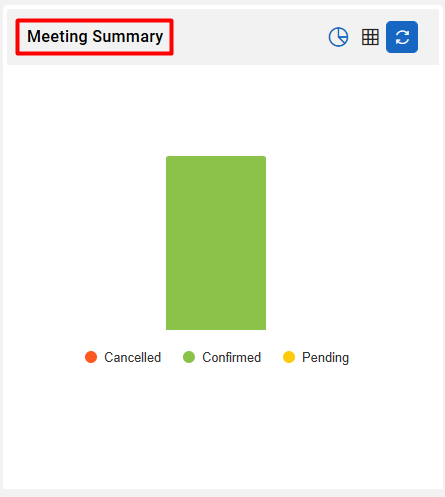Toggle the Pending series in legend
The width and height of the screenshot is (445, 497).
pyautogui.click(x=316, y=357)
